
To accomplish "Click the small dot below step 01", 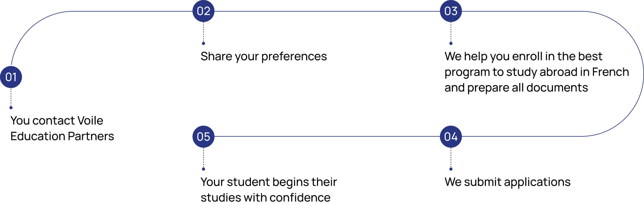I will 11,108.
